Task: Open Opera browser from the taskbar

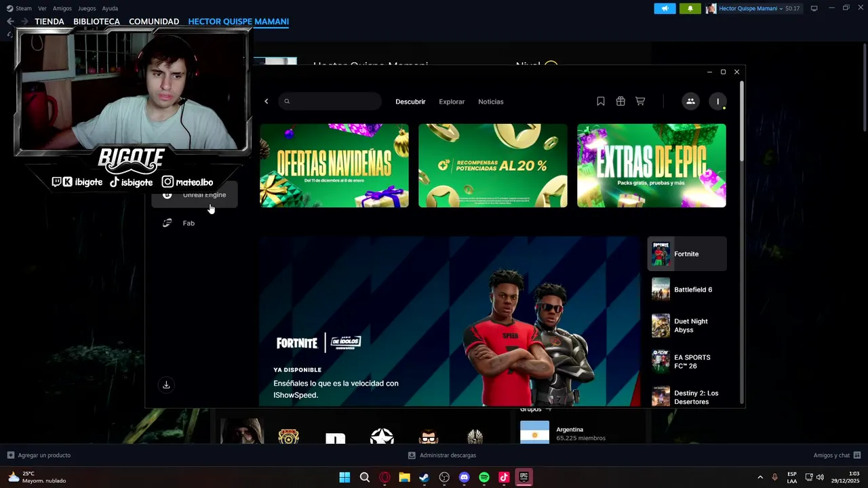Action: (x=384, y=477)
